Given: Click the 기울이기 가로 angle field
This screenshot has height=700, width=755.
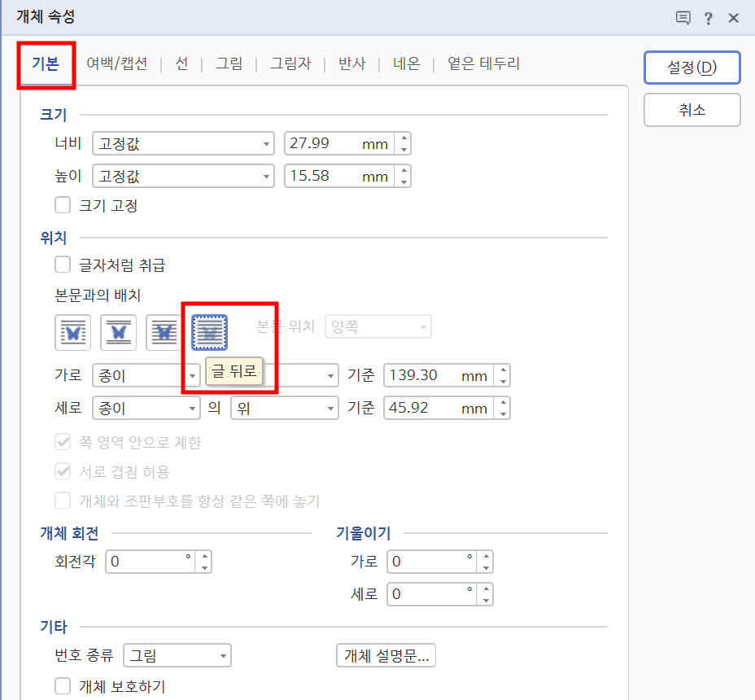Looking at the screenshot, I should [x=432, y=562].
